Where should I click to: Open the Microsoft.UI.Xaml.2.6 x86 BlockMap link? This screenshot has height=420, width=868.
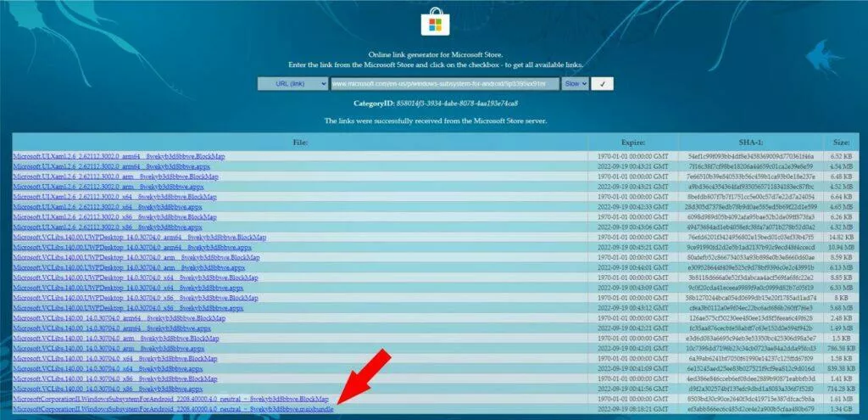click(114, 217)
